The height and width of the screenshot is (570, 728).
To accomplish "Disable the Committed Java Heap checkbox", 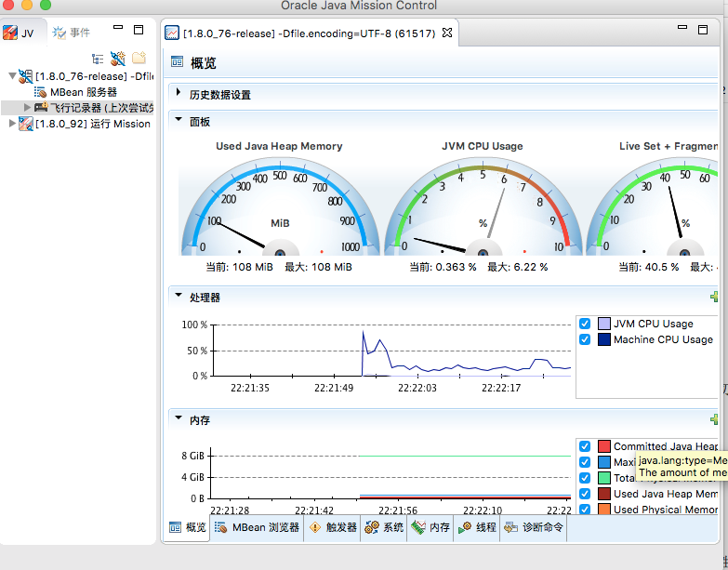I will [x=585, y=446].
